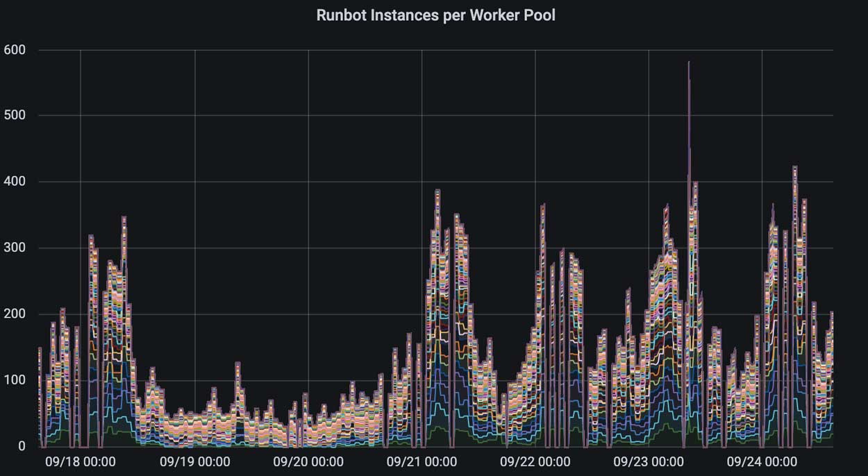The height and width of the screenshot is (476, 868).
Task: Open the Runbot Instances per Worker Pool panel title menu
Action: tap(435, 15)
